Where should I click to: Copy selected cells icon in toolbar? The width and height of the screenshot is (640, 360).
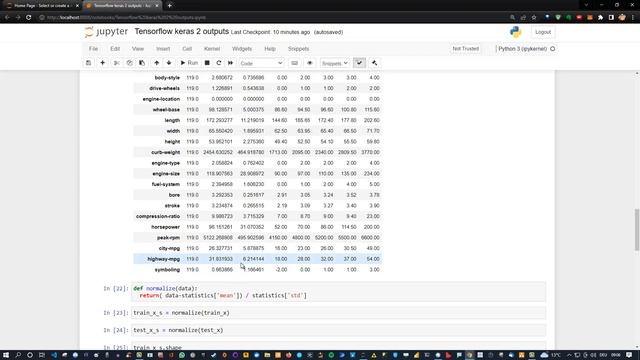(129, 63)
